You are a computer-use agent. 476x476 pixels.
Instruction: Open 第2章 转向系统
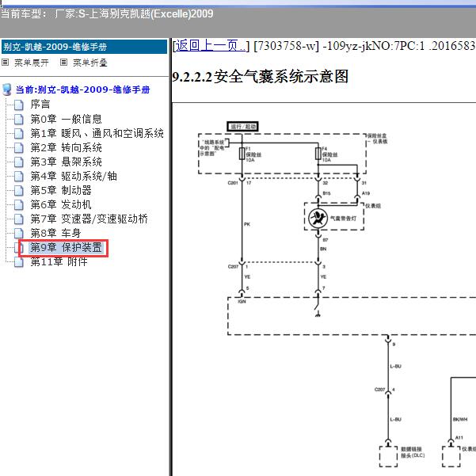pyautogui.click(x=66, y=147)
